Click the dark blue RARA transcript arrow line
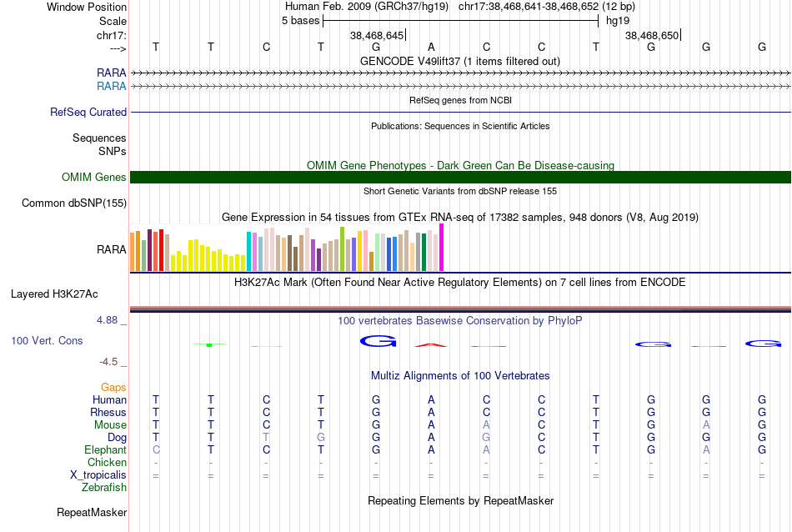792x532 pixels. [x=460, y=73]
